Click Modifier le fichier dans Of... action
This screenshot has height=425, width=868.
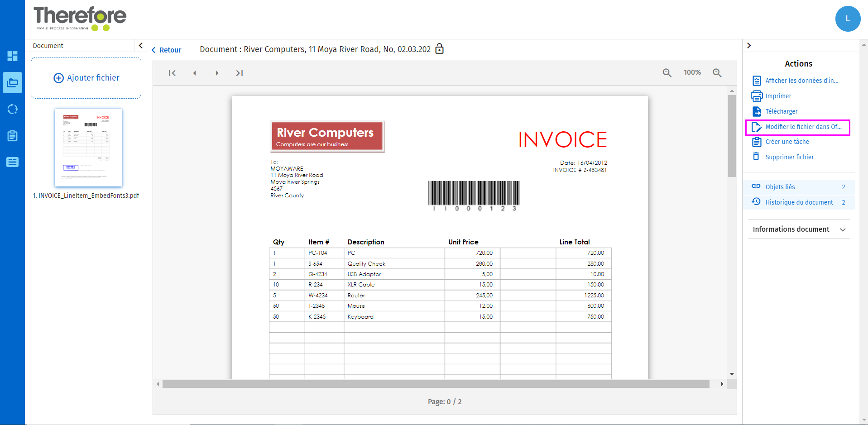pyautogui.click(x=804, y=127)
